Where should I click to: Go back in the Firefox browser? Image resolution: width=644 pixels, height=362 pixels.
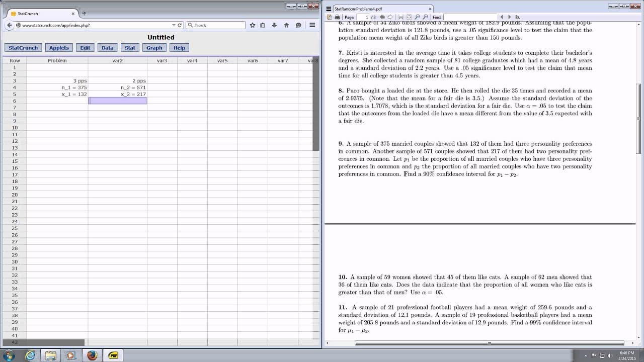(10, 25)
